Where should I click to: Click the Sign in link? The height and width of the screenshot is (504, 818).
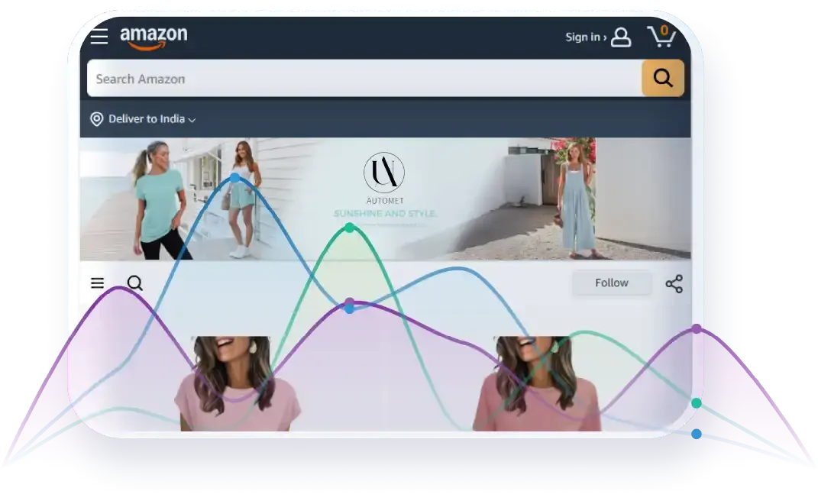[x=585, y=37]
